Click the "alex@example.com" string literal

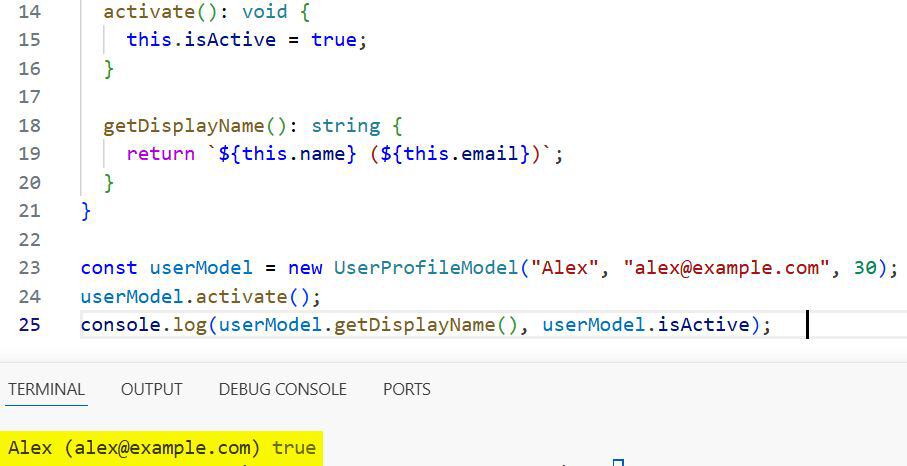727,268
